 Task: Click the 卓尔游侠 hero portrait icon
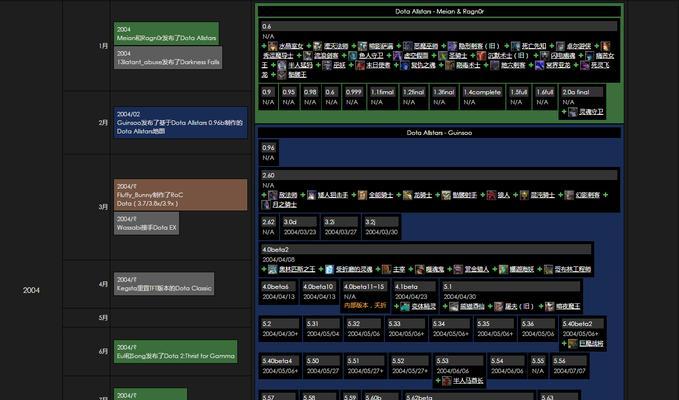(560, 46)
